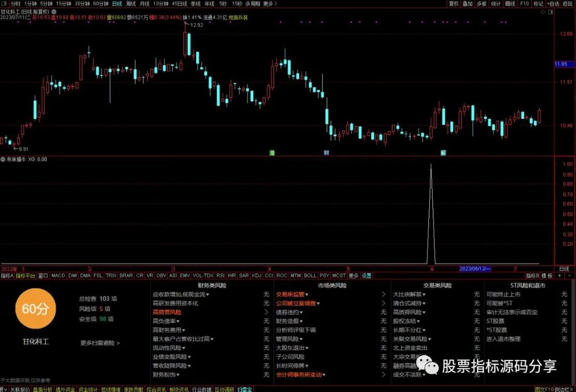The image size is (576, 392).
Task: Click the orange 60分 score circle
Action: 35,309
